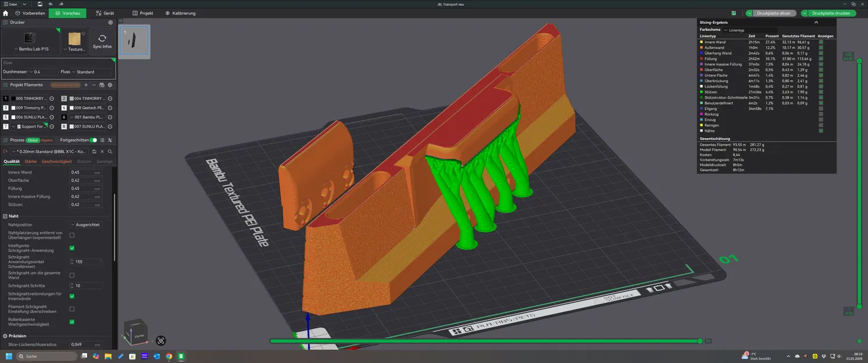The height and width of the screenshot is (363, 868).
Task: Select Global process scope
Action: point(33,140)
